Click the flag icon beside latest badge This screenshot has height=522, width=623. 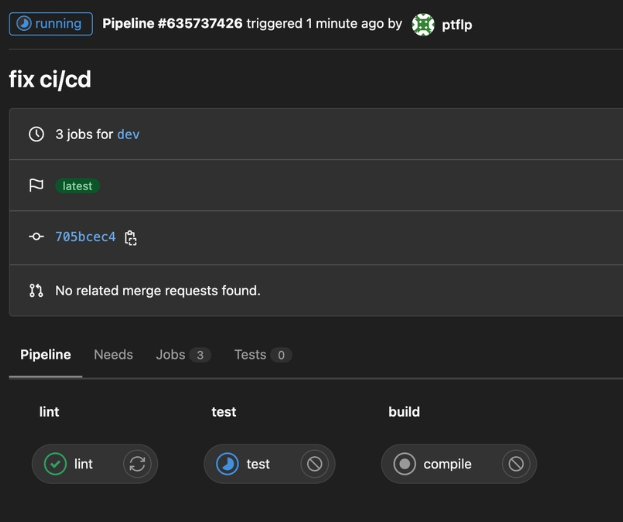(36, 186)
